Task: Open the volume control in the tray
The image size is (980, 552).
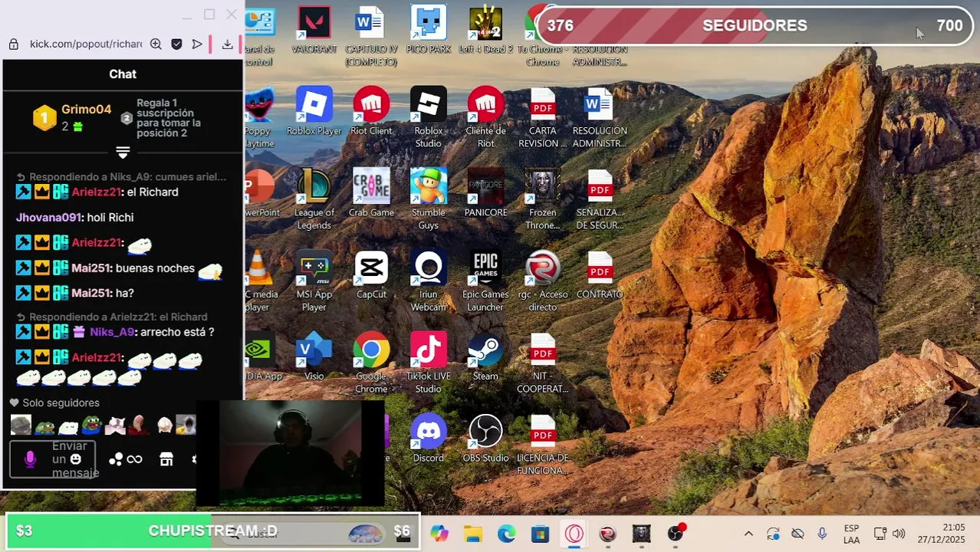Action: 899,534
